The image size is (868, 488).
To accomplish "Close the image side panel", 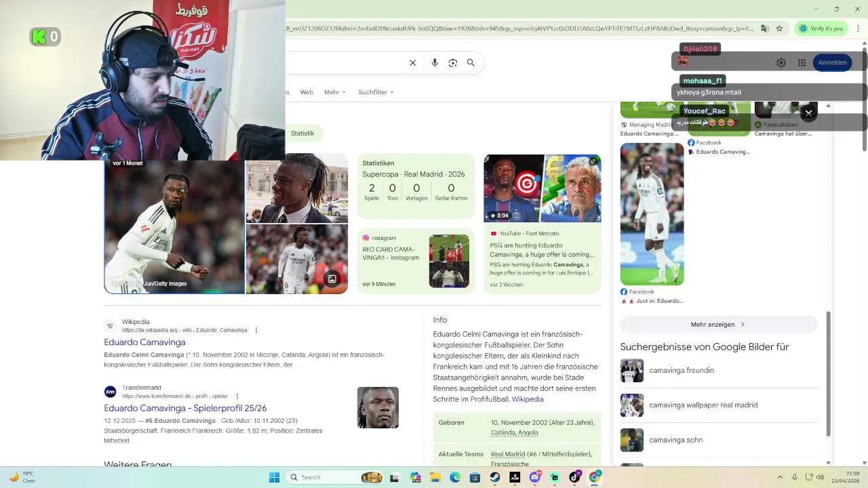I will pos(808,113).
